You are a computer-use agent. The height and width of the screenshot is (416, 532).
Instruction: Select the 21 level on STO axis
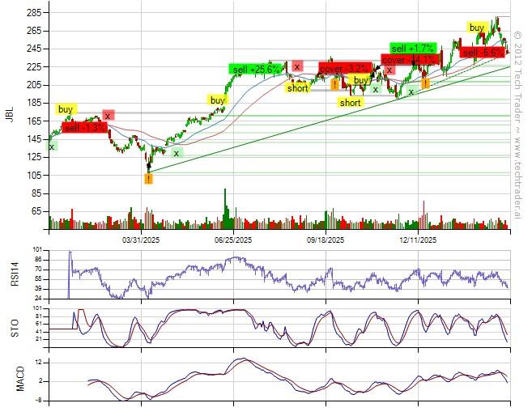[x=38, y=339]
